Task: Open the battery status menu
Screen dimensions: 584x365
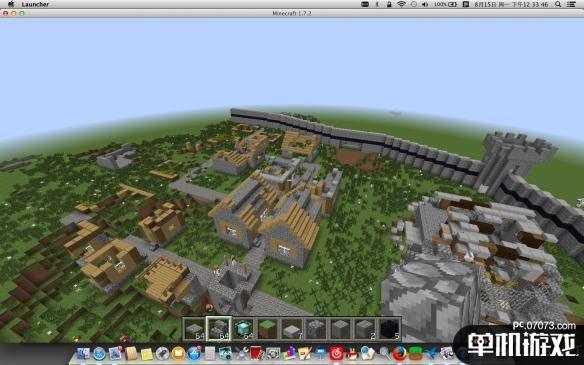Action: coord(445,4)
